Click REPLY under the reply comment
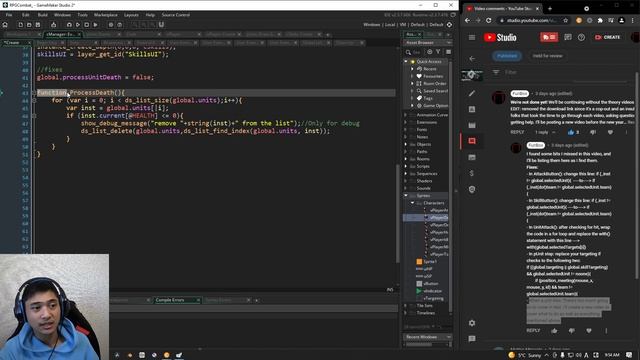 point(533,331)
